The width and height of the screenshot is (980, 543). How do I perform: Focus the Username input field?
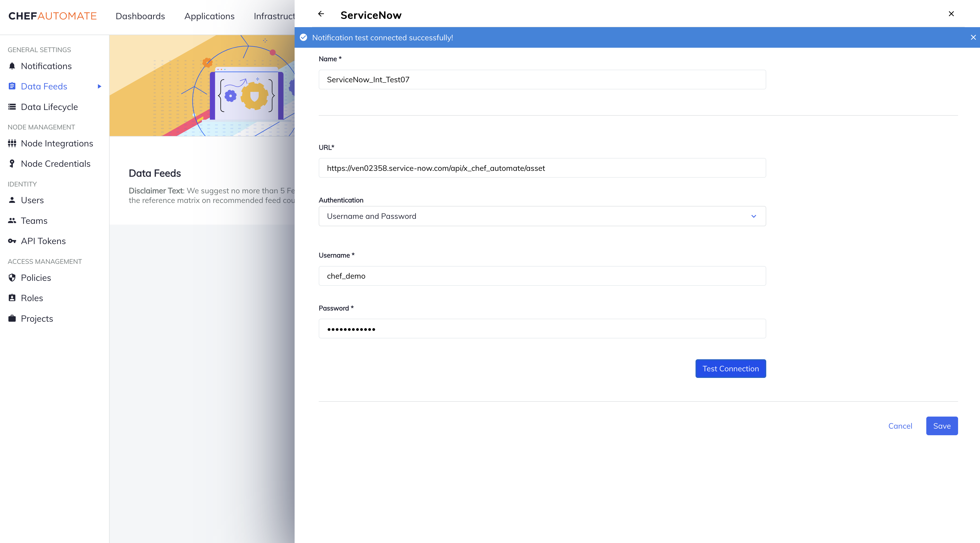pyautogui.click(x=542, y=276)
